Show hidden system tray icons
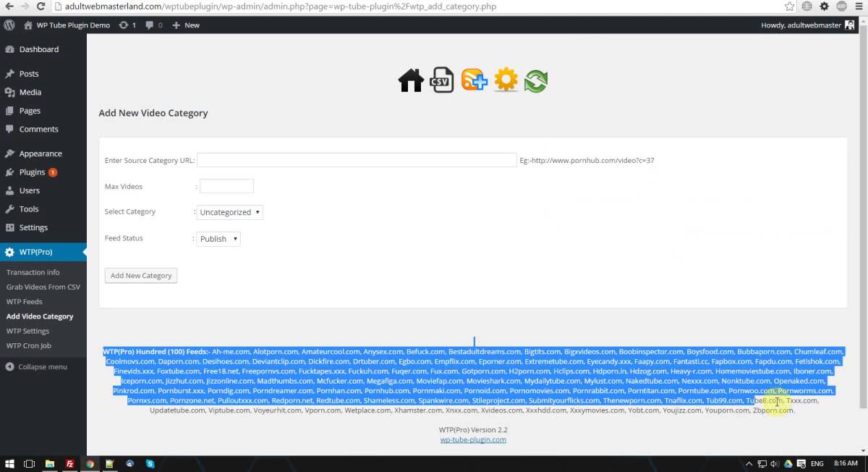 point(750,463)
